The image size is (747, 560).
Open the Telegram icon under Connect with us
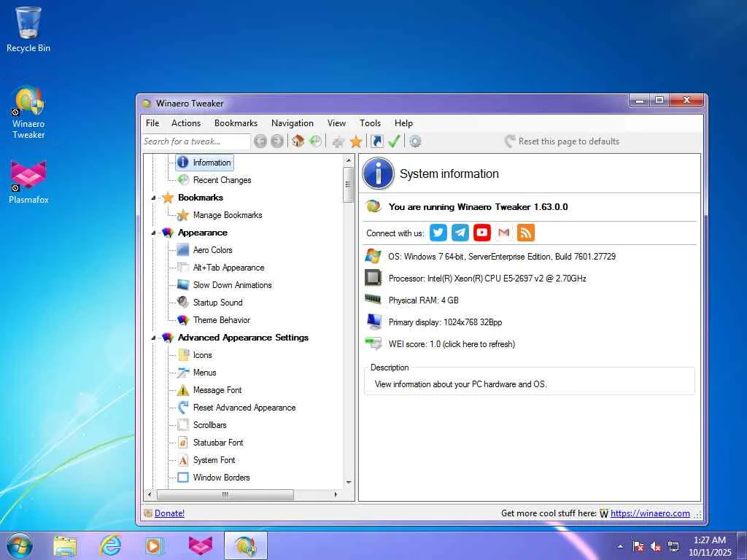(460, 233)
